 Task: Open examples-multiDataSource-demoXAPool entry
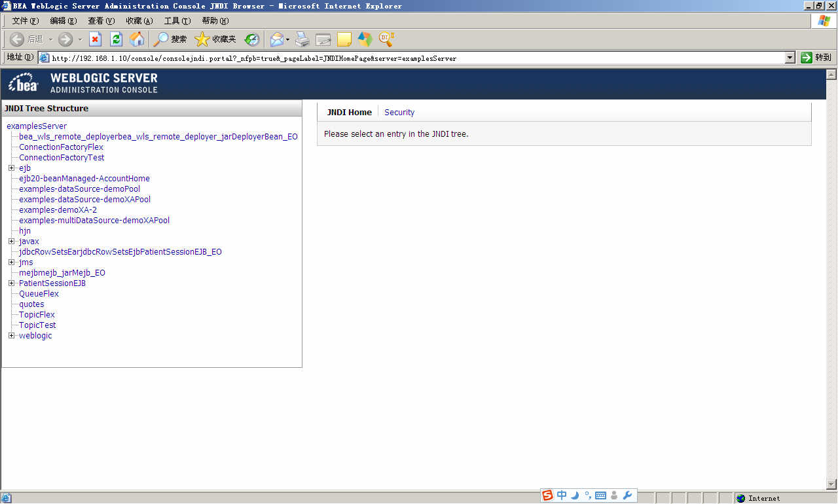94,221
